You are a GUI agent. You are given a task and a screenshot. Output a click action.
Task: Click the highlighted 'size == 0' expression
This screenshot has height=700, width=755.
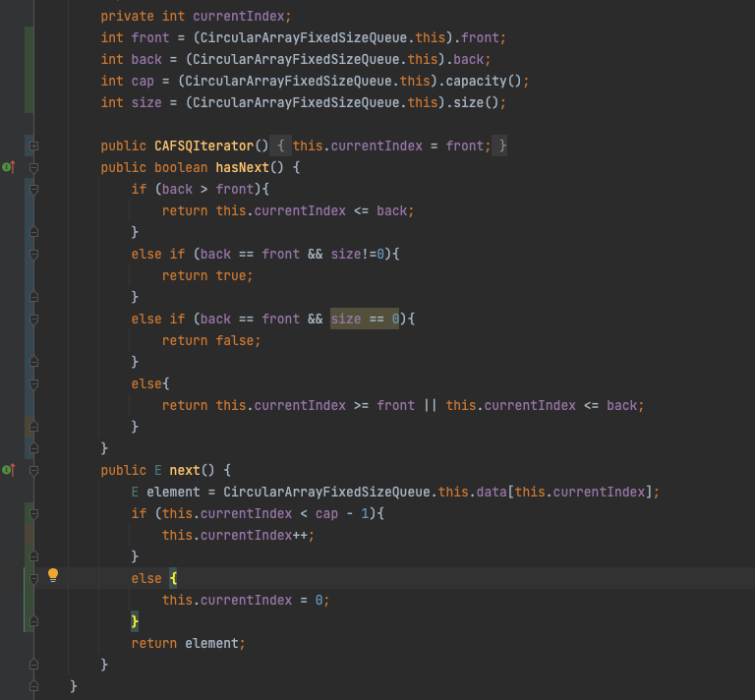tap(364, 319)
